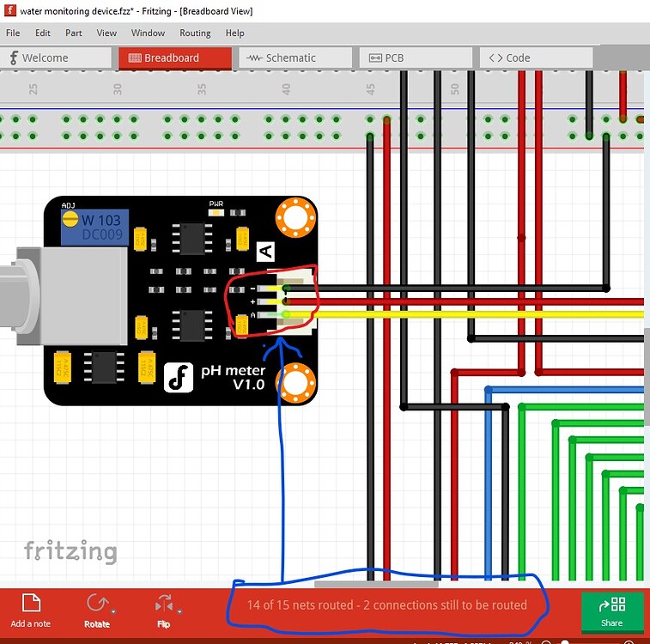Open the Flip options dropdown arrow
This screenshot has height=644, width=650.
click(x=180, y=611)
